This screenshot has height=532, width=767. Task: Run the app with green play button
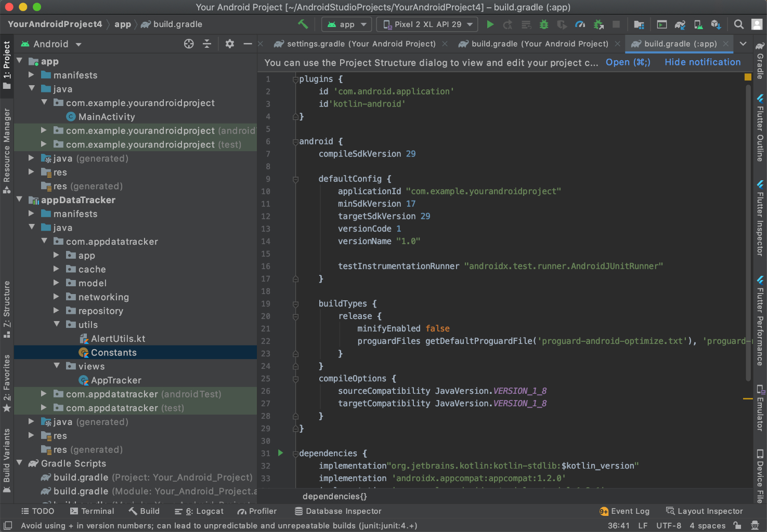[x=490, y=24]
